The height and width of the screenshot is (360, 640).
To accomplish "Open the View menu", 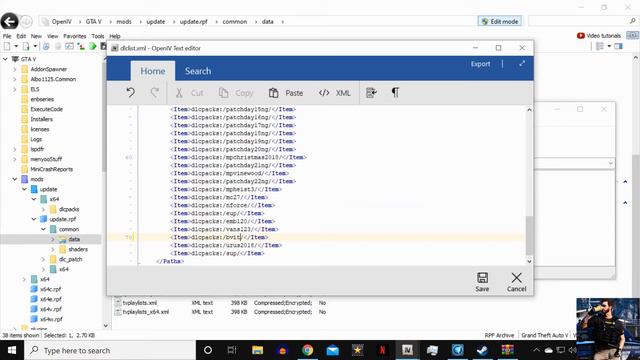I will 52,36.
